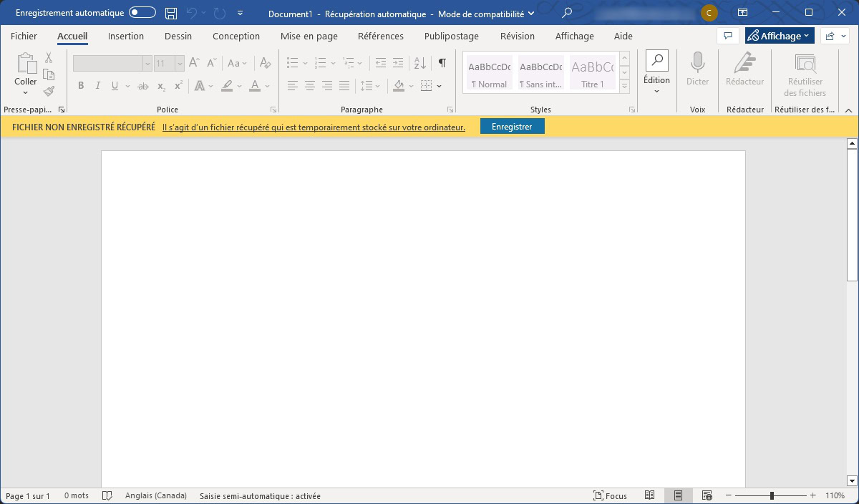Click the comments speech bubble icon

(727, 36)
